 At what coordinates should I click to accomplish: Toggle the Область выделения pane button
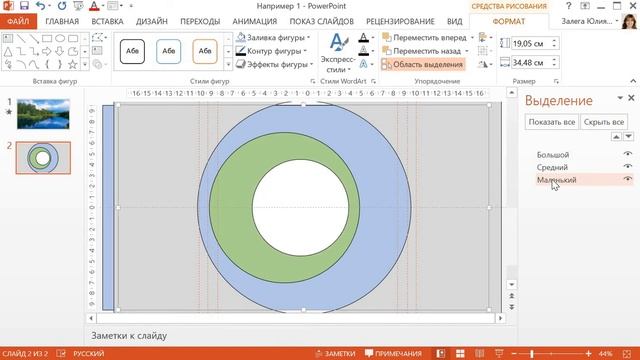(x=423, y=64)
